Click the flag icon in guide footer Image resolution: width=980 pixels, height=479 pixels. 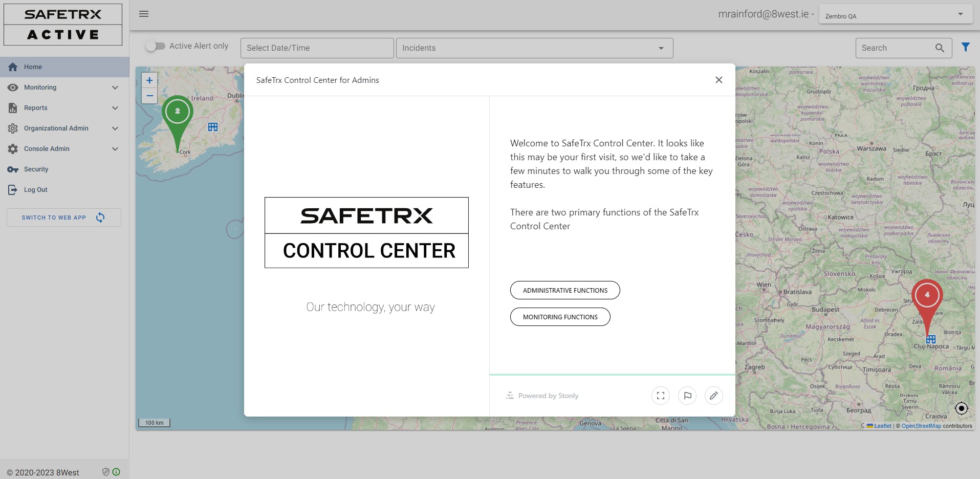point(687,396)
